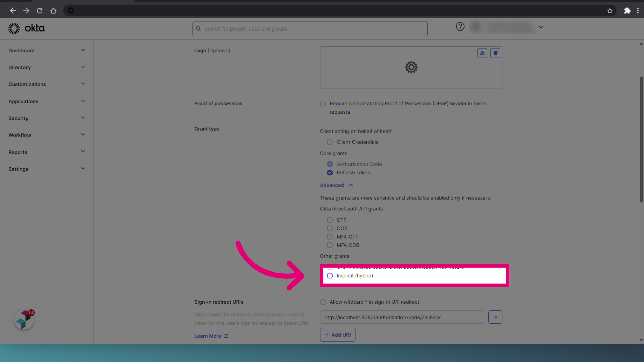Open browser three-dot menu
Screen dimensions: 644x362
(x=638, y=11)
